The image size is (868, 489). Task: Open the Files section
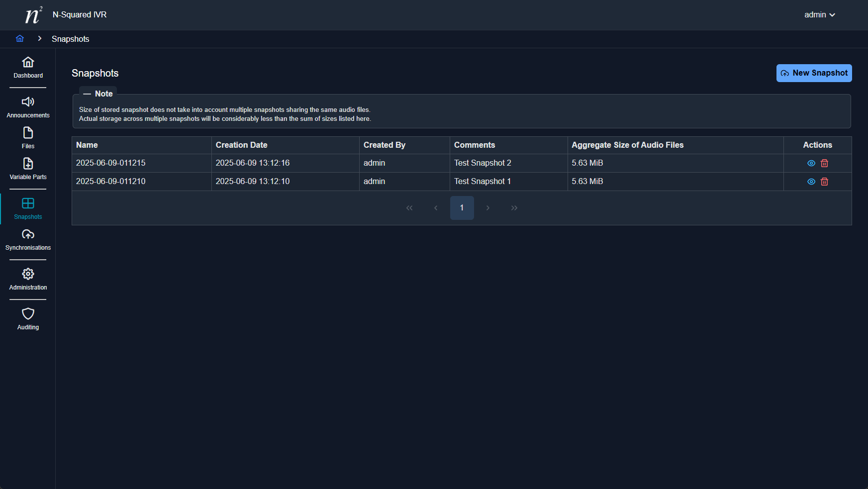28,138
